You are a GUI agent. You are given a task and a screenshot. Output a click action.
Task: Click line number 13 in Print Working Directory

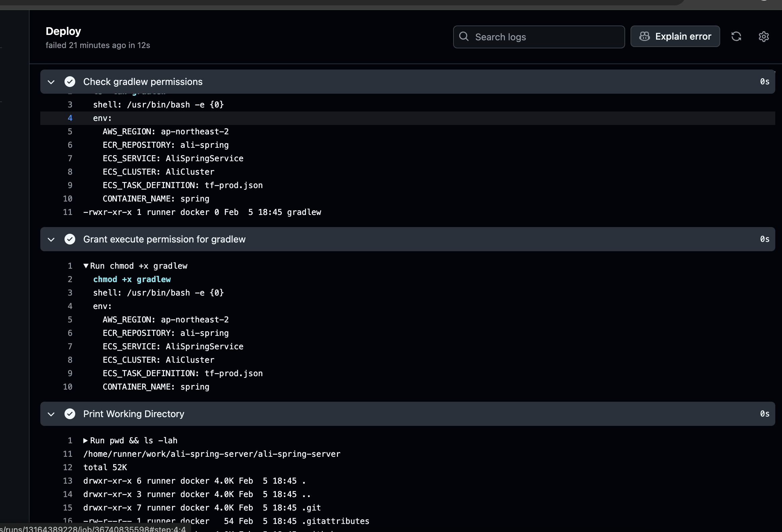click(x=68, y=481)
